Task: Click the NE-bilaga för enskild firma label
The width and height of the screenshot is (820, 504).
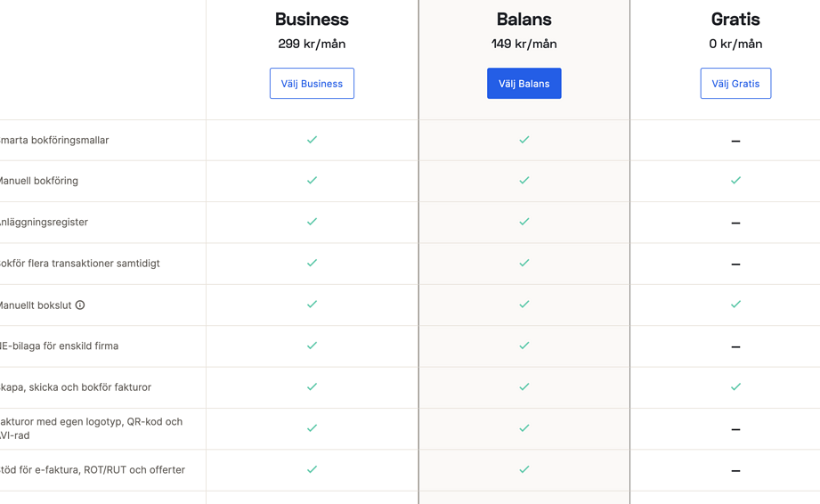Action: pos(59,346)
